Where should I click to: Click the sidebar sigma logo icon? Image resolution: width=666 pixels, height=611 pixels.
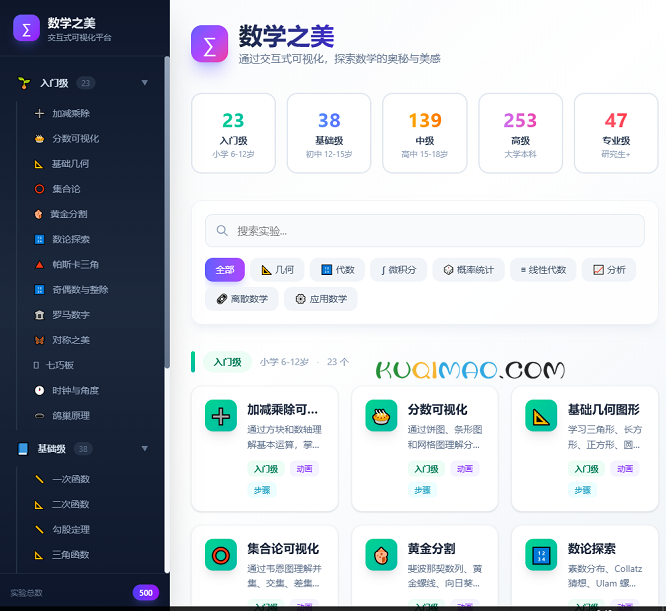[x=26, y=28]
